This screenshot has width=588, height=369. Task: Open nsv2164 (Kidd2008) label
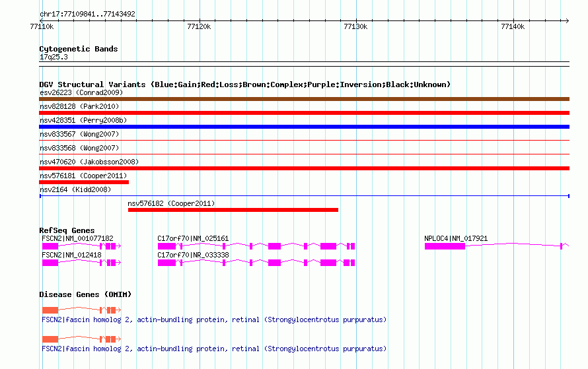tap(75, 189)
